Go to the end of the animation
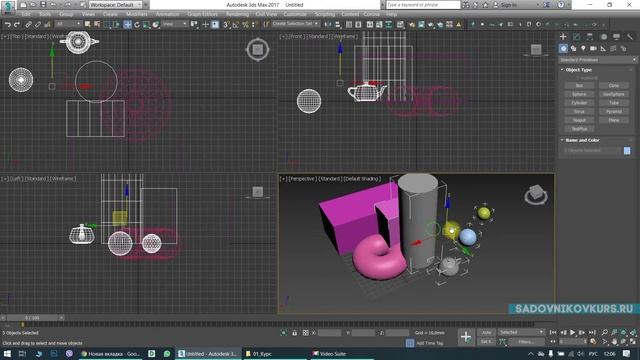Viewport: 640px width, 360px height. tap(592, 332)
